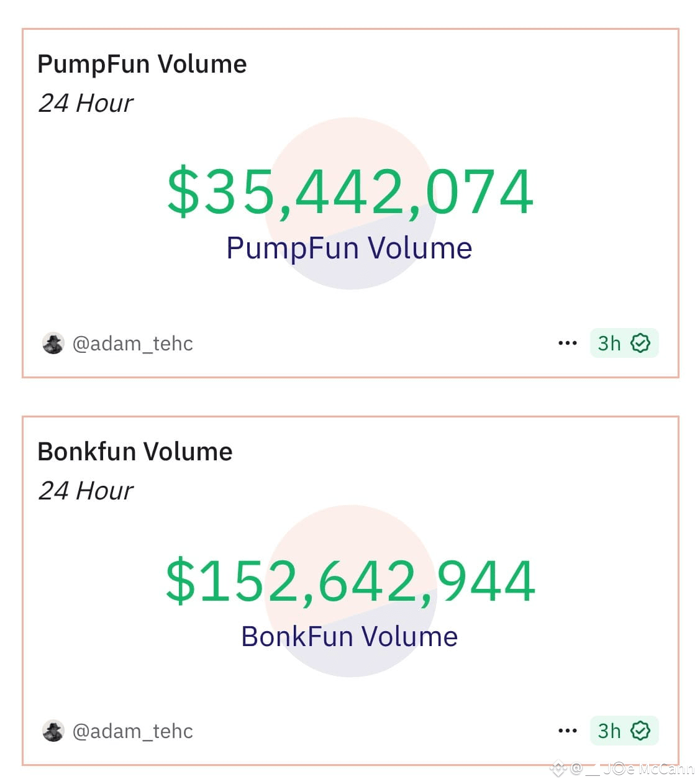This screenshot has height=784, width=700.
Task: Click the BonkFun Volume label under the counter
Action: 350,636
